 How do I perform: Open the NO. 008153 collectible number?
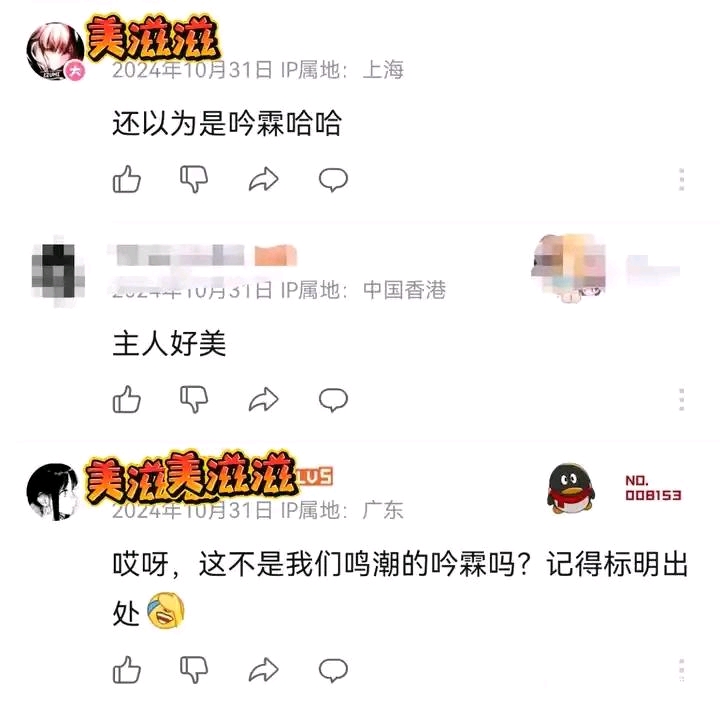[x=653, y=488]
